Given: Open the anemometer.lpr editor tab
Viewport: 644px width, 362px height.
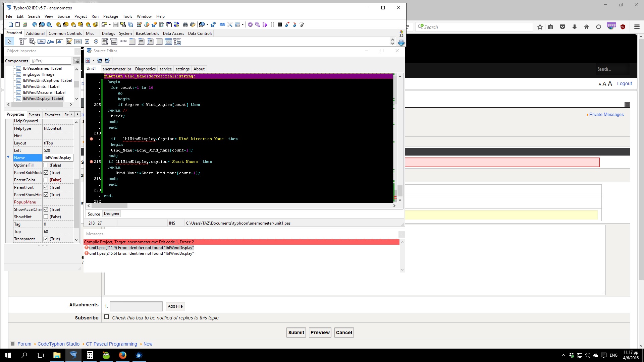Looking at the screenshot, I should pyautogui.click(x=117, y=69).
